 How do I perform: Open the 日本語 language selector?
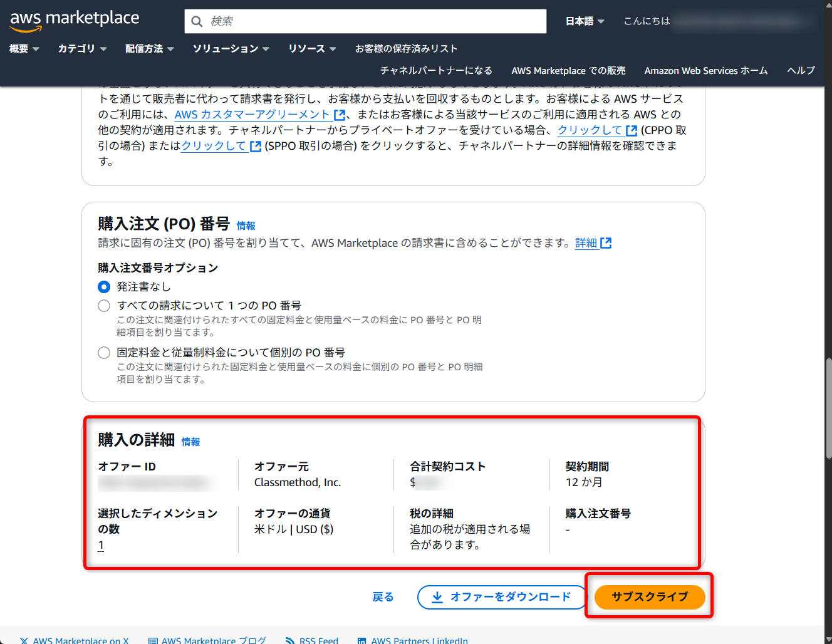585,21
